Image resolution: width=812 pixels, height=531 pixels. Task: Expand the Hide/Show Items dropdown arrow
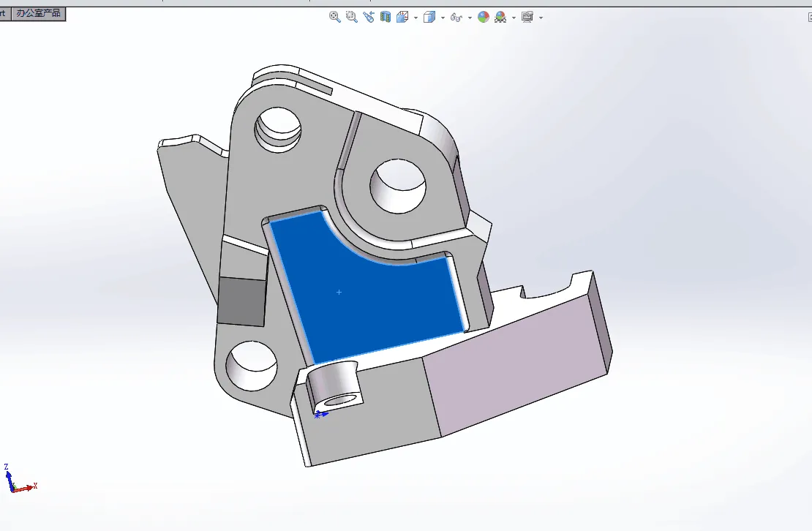(x=470, y=18)
